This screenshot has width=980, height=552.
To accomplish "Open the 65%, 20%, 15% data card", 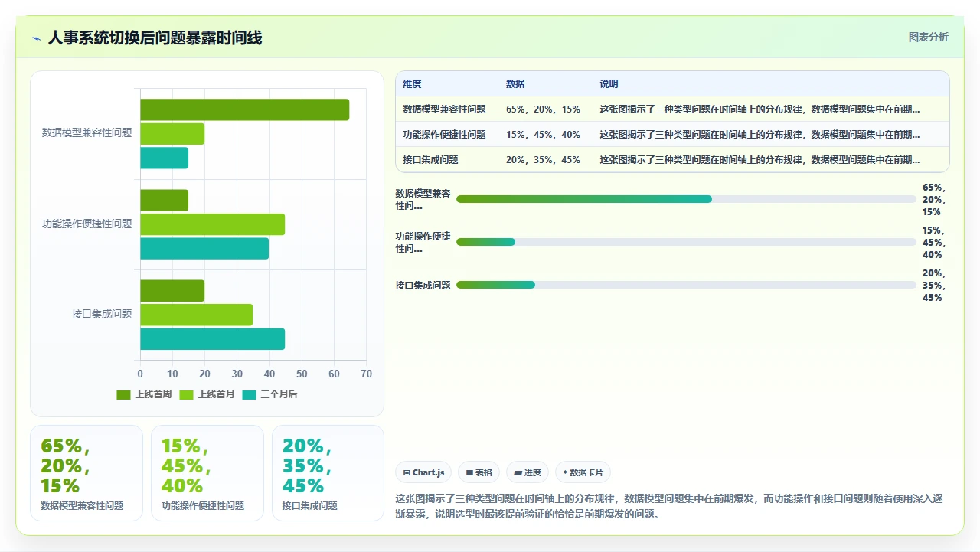I will click(87, 473).
